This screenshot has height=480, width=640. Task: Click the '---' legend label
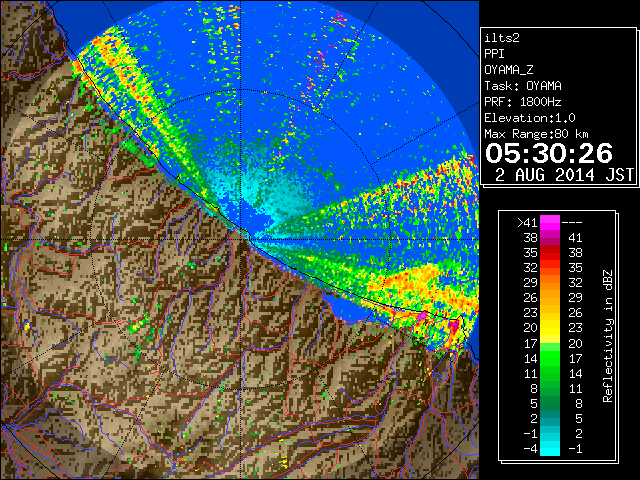[572, 222]
